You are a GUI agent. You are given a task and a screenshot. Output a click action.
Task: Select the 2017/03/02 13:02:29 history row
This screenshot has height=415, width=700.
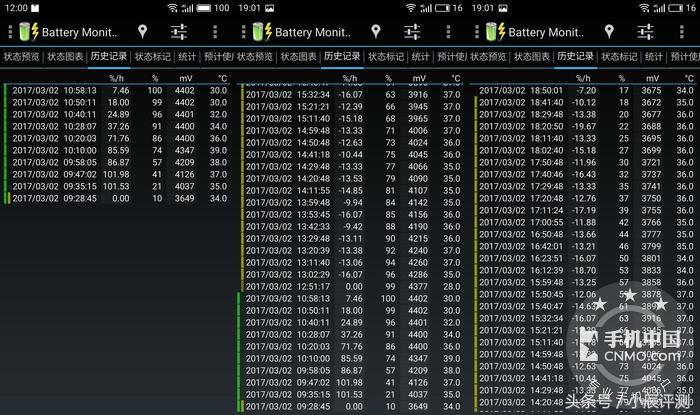coord(351,274)
